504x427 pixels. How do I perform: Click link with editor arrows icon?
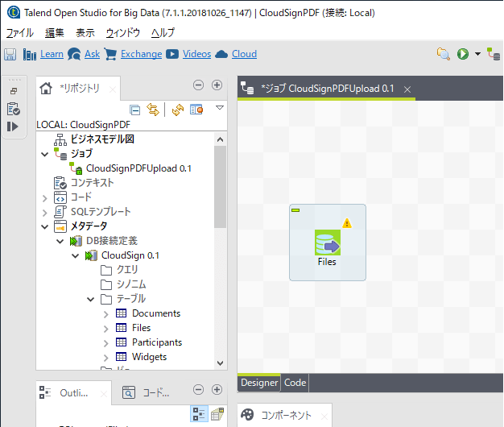point(153,110)
